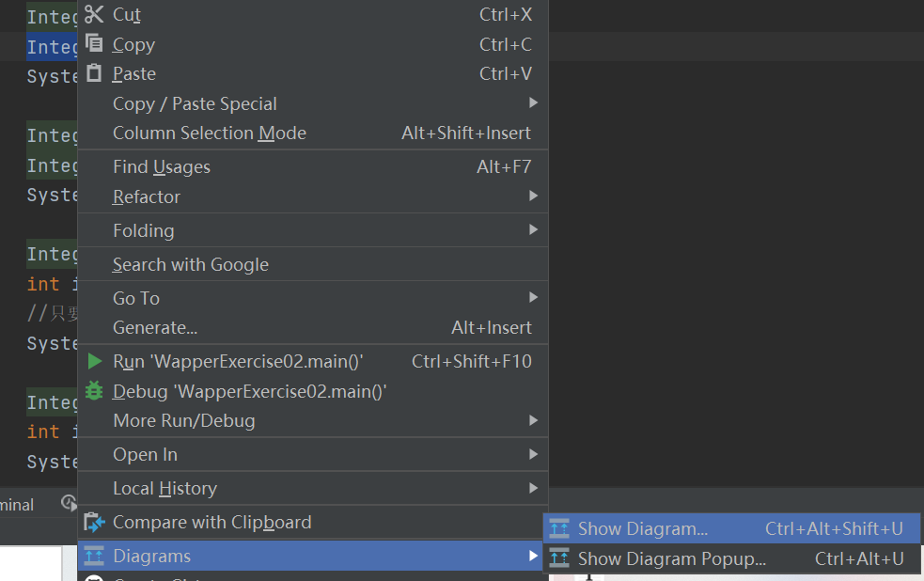Debug 'WapperExercise02.main()'

click(313, 391)
